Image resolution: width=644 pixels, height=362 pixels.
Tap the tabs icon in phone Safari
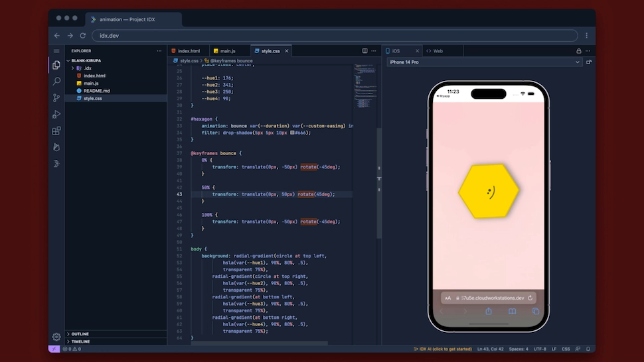536,311
